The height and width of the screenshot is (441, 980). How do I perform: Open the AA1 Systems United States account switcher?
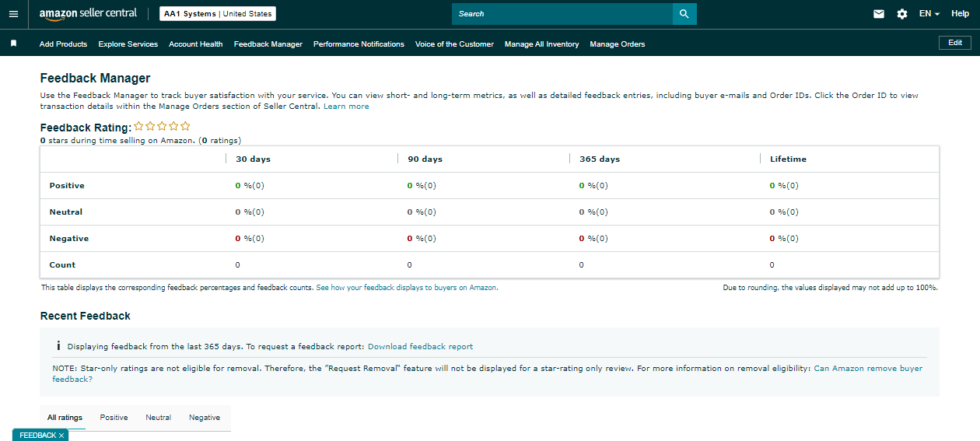click(x=218, y=14)
